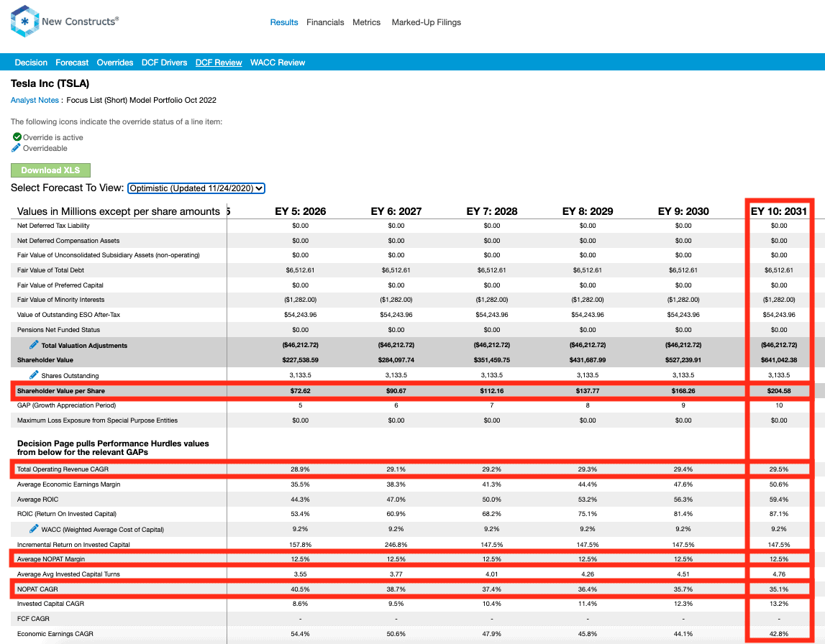Click the EY 6: 2027 column header
The width and height of the screenshot is (825, 644).
[396, 211]
